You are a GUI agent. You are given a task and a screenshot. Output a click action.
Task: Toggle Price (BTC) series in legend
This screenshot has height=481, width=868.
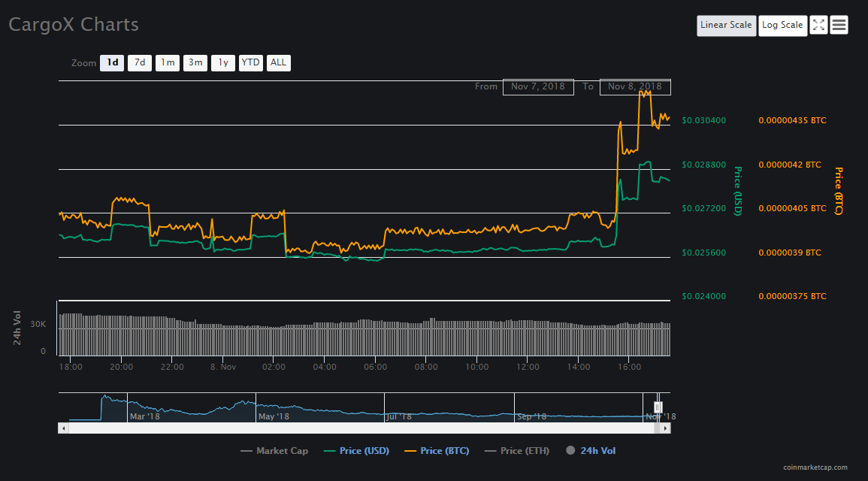pyautogui.click(x=437, y=451)
